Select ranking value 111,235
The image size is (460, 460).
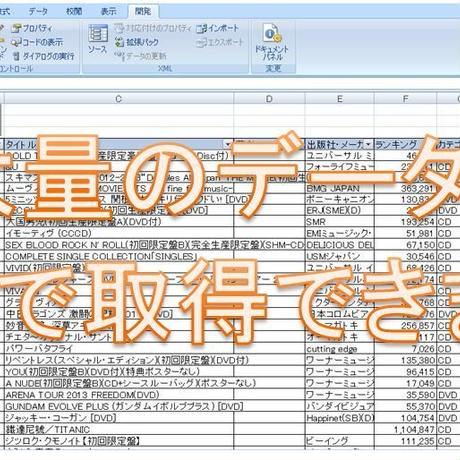click(x=405, y=441)
